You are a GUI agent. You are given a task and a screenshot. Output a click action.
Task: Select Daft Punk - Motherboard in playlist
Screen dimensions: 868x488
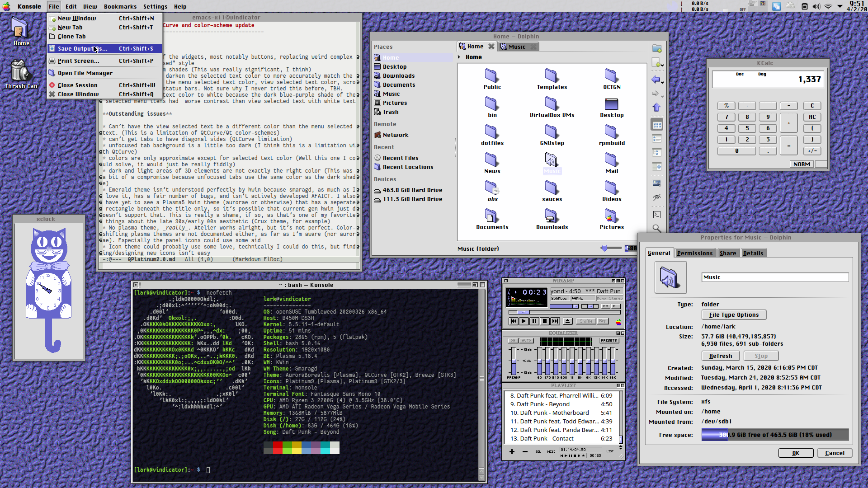pos(561,413)
